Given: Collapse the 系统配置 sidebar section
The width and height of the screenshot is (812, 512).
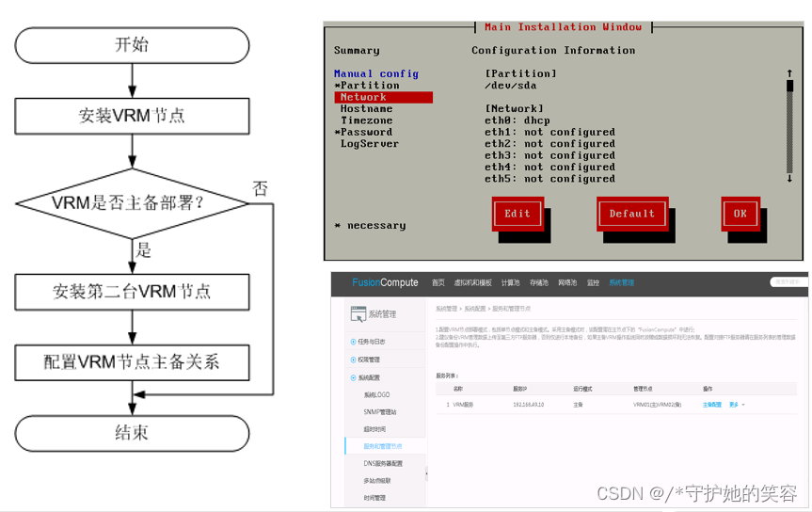Looking at the screenshot, I should pyautogui.click(x=365, y=377).
